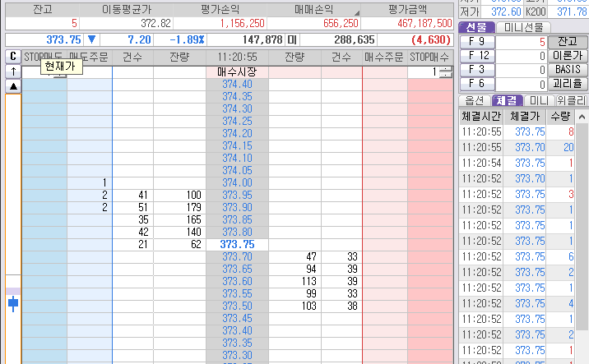Screen dimensions: 589x364
Task: Click the small triangle in 매매손익 header
Action: (356, 13)
